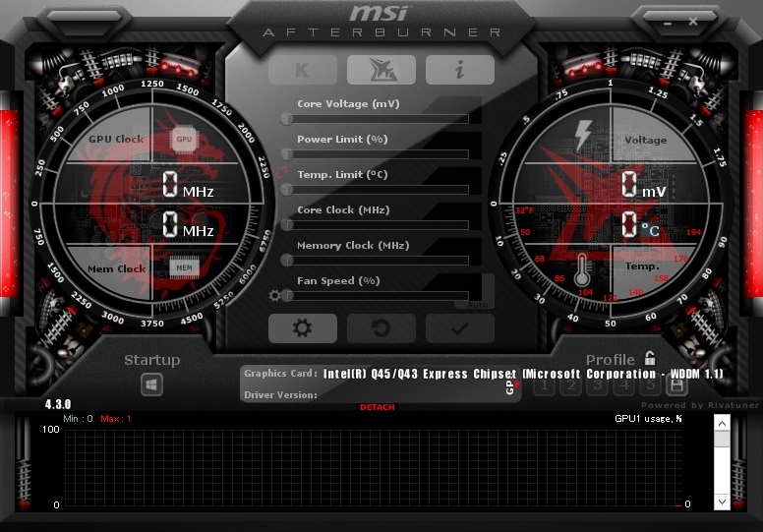Select profile slot 3
Viewport: 763px width, 532px height.
597,386
